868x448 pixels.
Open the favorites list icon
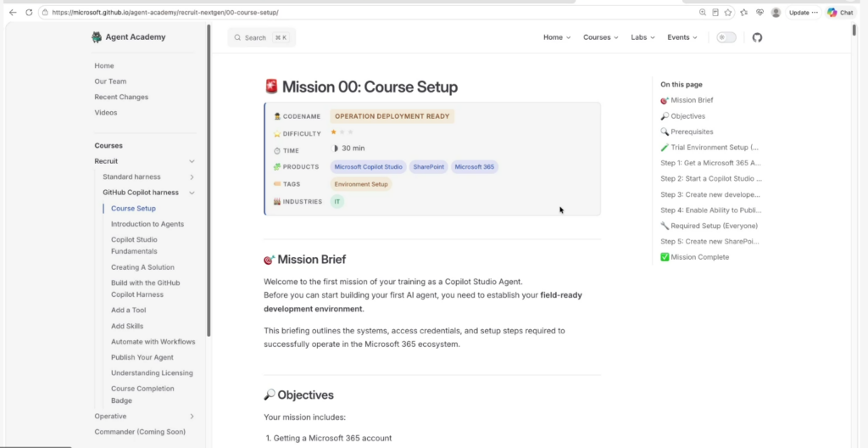tap(744, 12)
